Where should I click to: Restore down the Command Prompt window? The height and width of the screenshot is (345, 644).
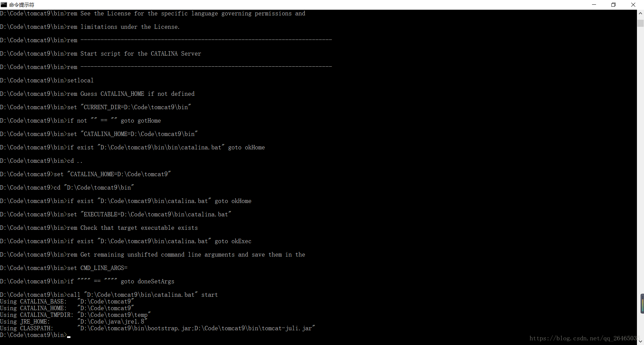[x=613, y=5]
